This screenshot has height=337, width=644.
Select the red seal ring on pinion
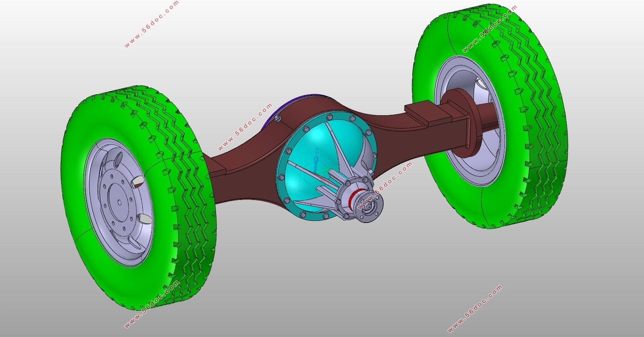pos(352,197)
